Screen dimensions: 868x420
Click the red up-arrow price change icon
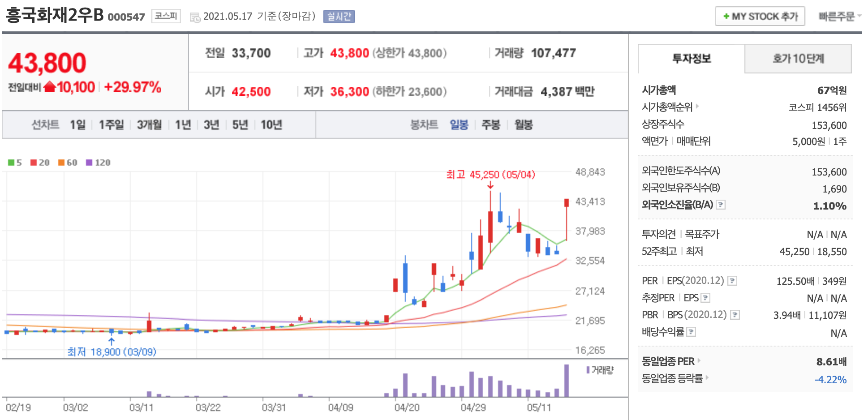pos(50,86)
